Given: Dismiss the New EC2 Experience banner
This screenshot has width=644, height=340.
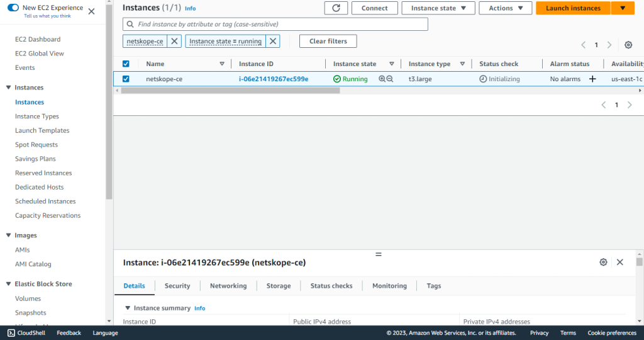Looking at the screenshot, I should (92, 11).
